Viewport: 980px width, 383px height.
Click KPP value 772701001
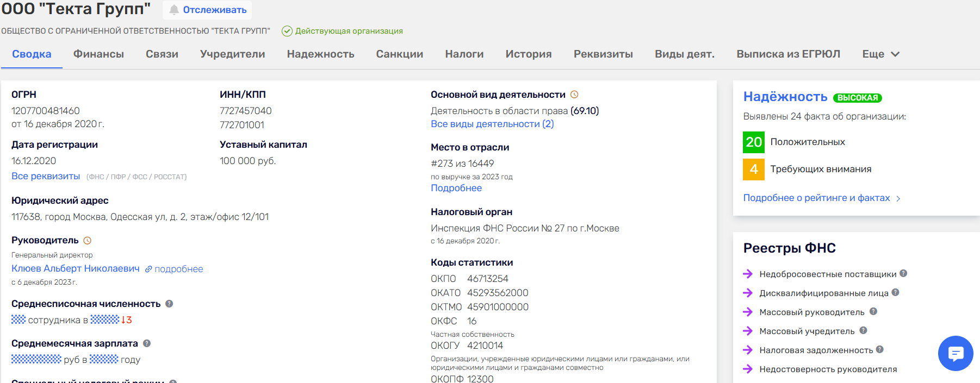pos(242,125)
